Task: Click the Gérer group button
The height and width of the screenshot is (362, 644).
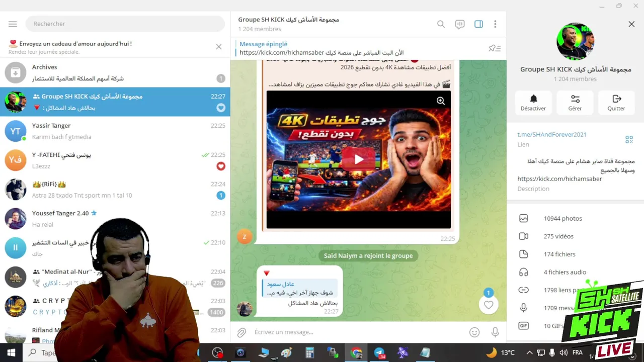Action: click(x=575, y=102)
